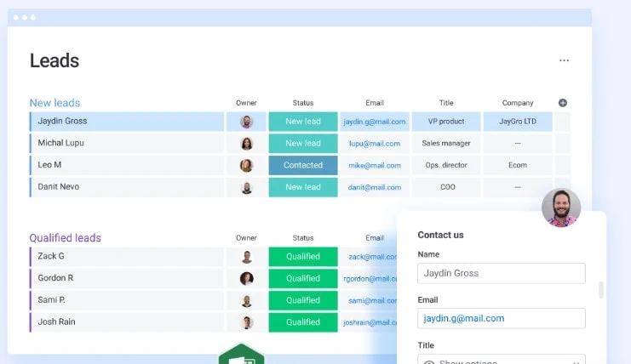The height and width of the screenshot is (364, 631).
Task: Click the Email input field in Contact us
Action: (x=502, y=318)
